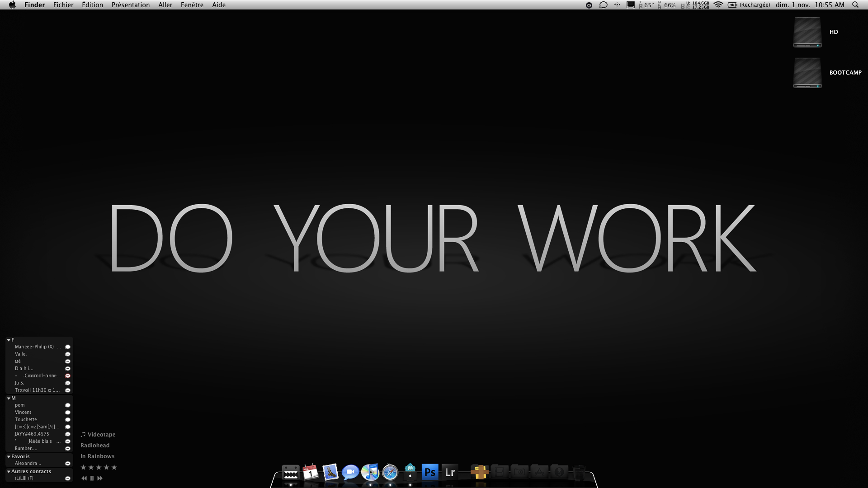Viewport: 868px width, 488px height.
Task: Open Safari compass icon in dock
Action: [390, 473]
